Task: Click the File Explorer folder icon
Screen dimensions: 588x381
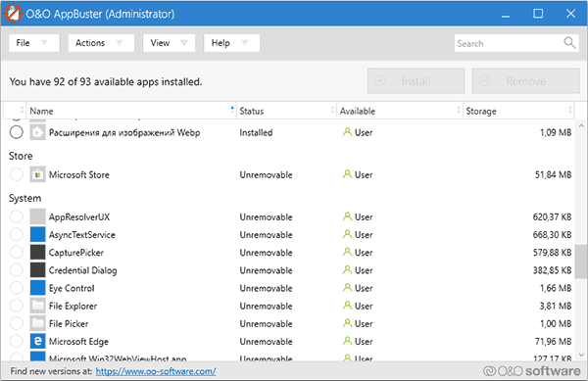Action: point(37,306)
